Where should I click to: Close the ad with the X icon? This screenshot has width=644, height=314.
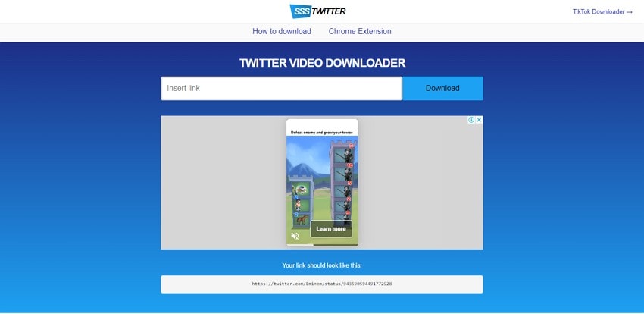(x=479, y=120)
